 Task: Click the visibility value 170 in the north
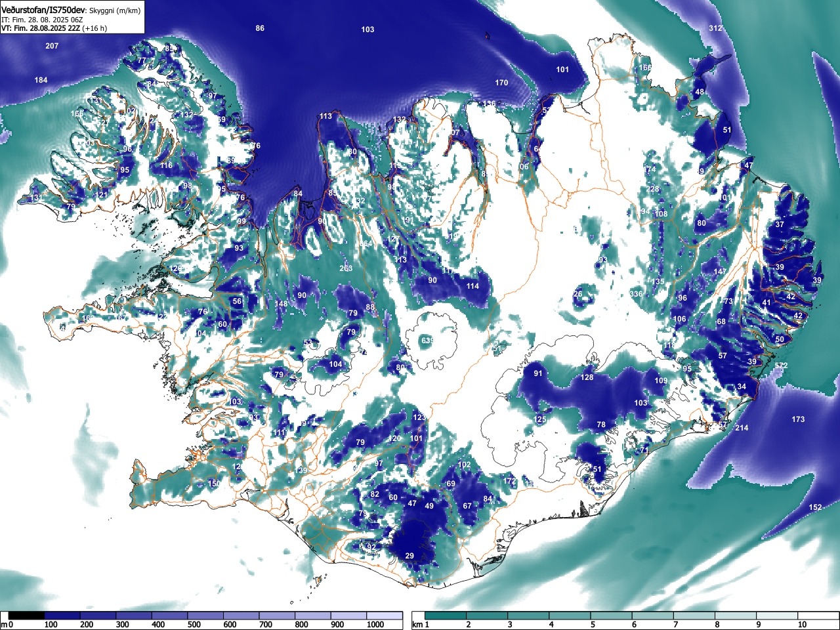pos(501,83)
